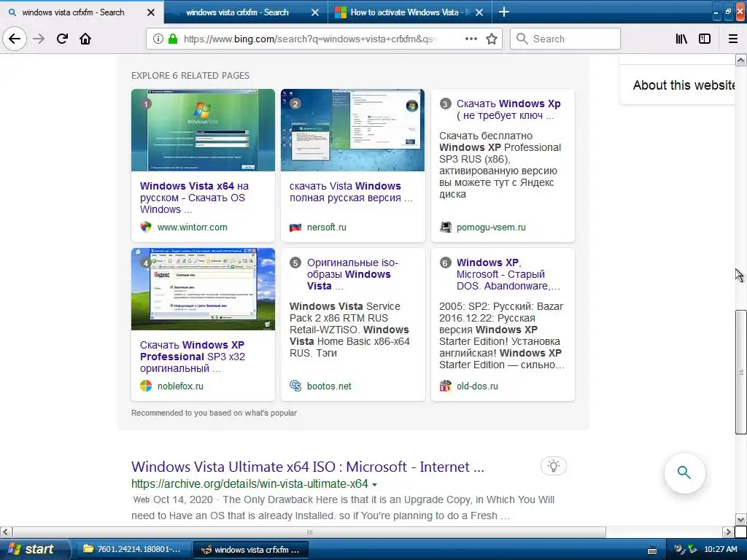Open the Library bookmarks and history icon
The image size is (747, 560).
pyautogui.click(x=682, y=39)
